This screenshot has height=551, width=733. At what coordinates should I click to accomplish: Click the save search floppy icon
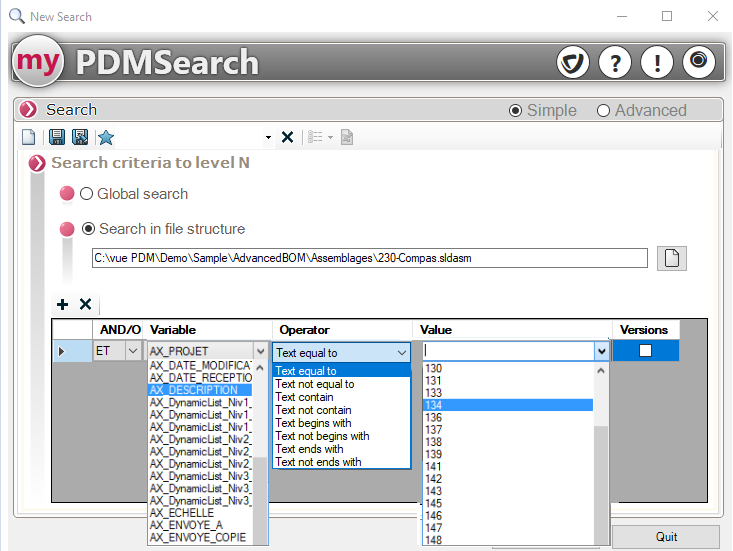57,137
